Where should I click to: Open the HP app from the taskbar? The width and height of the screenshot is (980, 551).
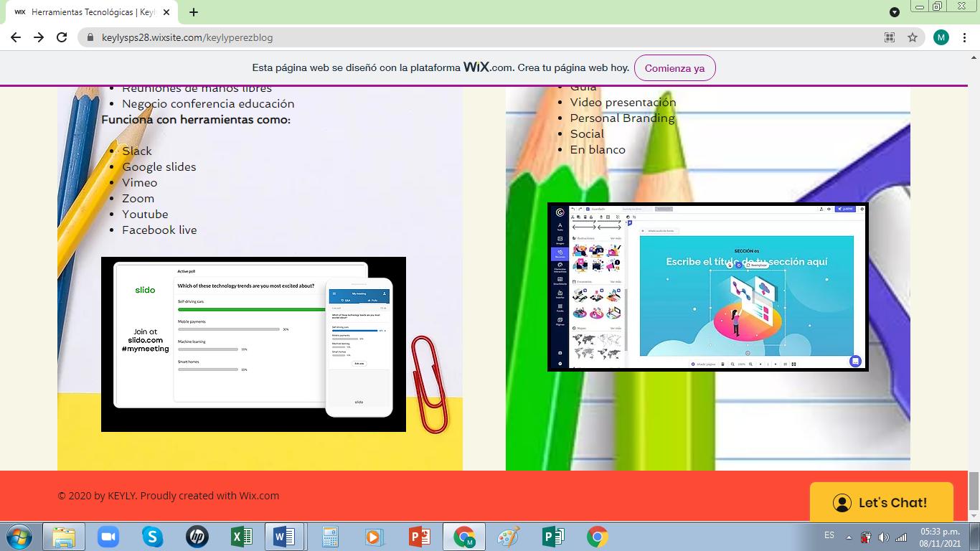pyautogui.click(x=197, y=537)
